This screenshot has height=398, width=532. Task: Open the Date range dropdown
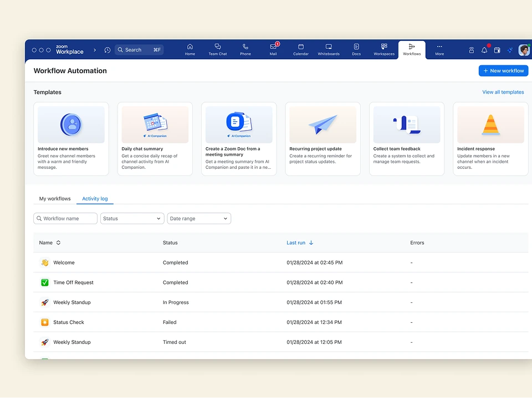tap(199, 219)
